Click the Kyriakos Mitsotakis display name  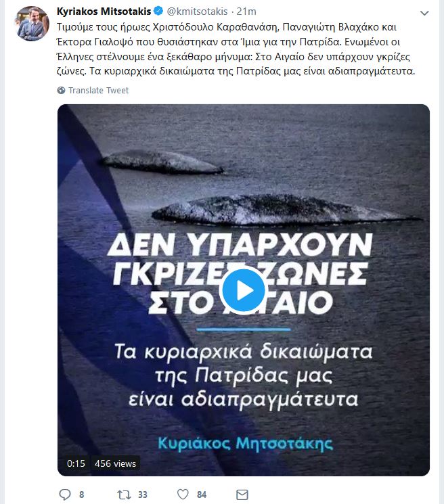pyautogui.click(x=104, y=12)
